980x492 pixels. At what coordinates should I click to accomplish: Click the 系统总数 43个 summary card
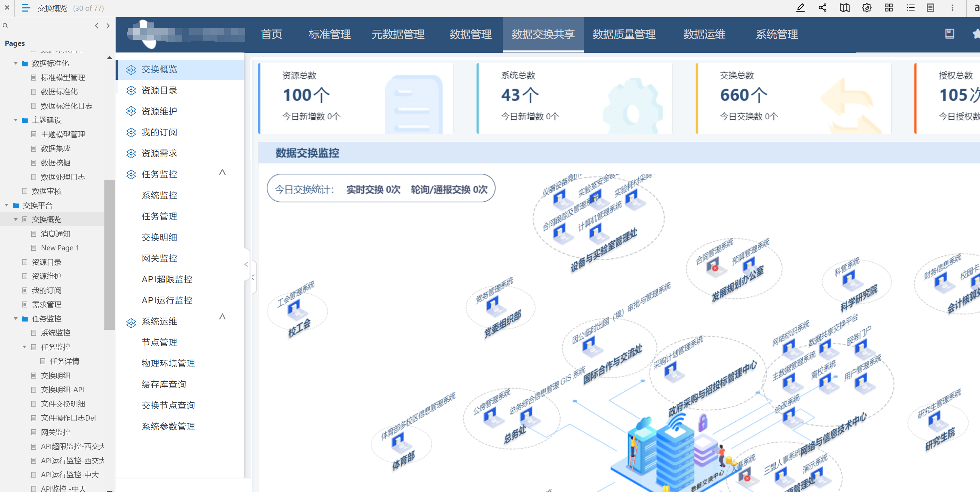click(574, 98)
